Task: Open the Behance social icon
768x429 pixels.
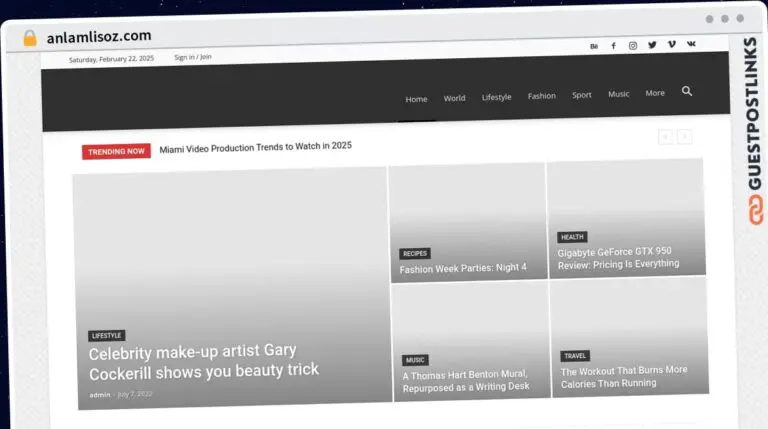Action: tap(594, 46)
